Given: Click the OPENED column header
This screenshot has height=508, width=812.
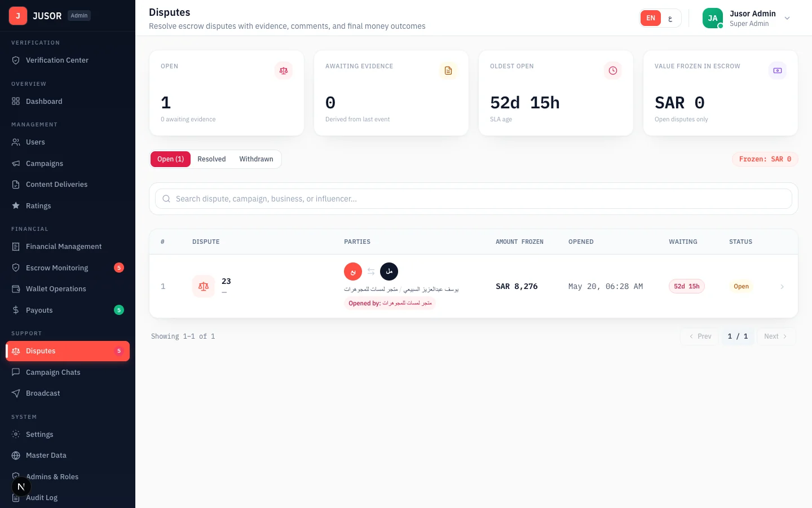Looking at the screenshot, I should (581, 242).
